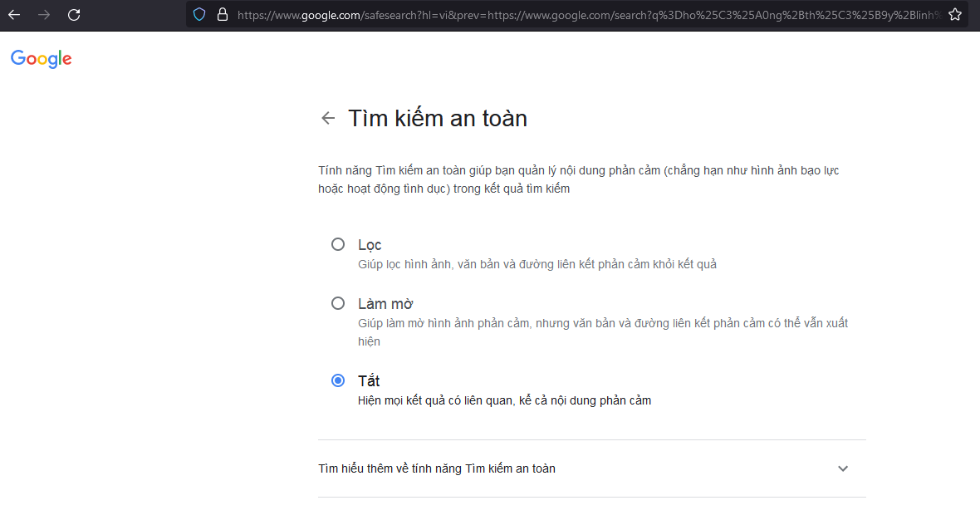Click the padlock icon for site security info
Screen dimensions: 980x515
pyautogui.click(x=220, y=14)
